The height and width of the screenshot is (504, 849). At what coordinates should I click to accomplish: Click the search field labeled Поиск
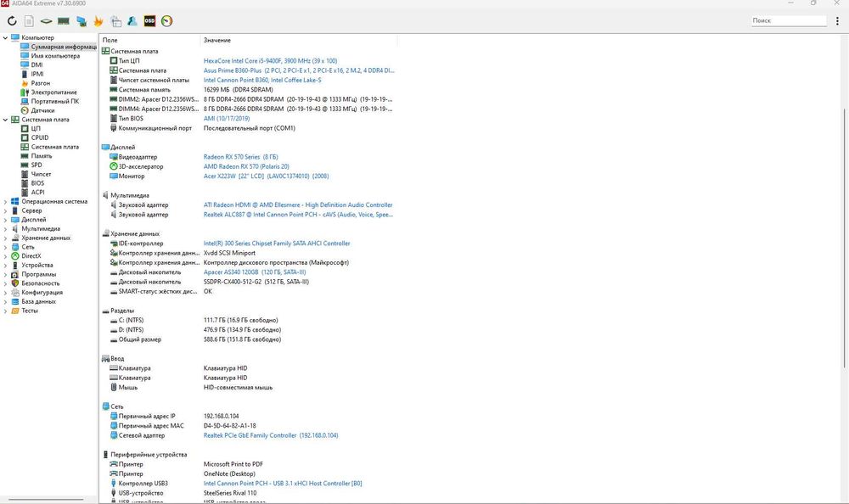pos(789,20)
